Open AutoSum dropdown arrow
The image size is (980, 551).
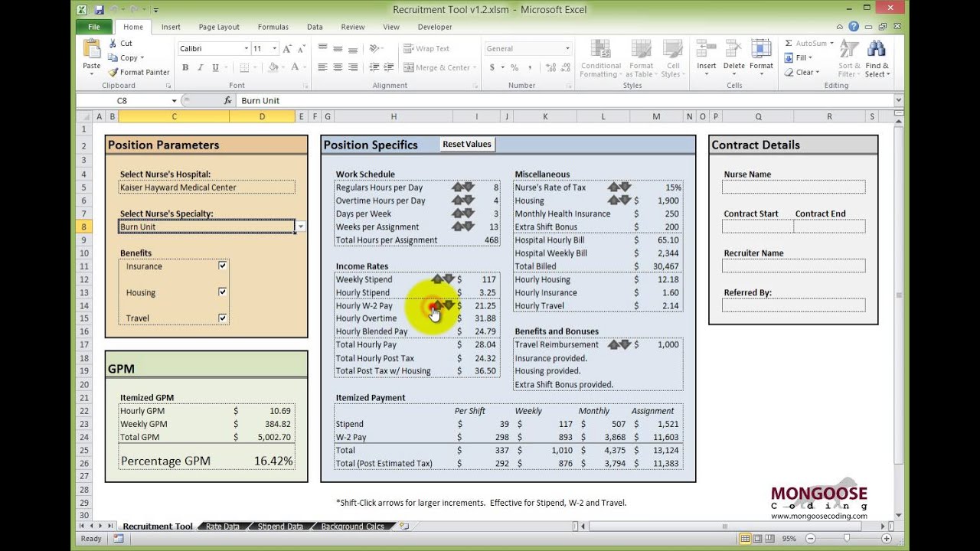coord(832,44)
